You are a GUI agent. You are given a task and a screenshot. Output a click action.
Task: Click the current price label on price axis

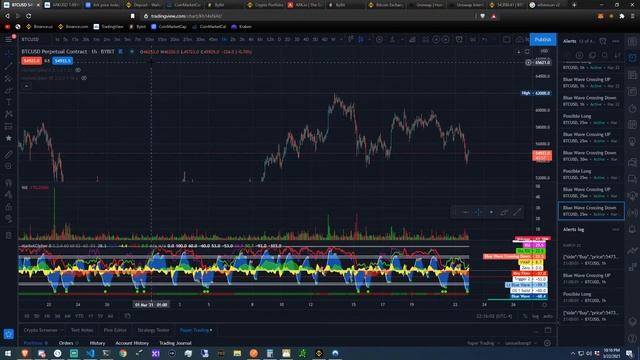pos(542,155)
